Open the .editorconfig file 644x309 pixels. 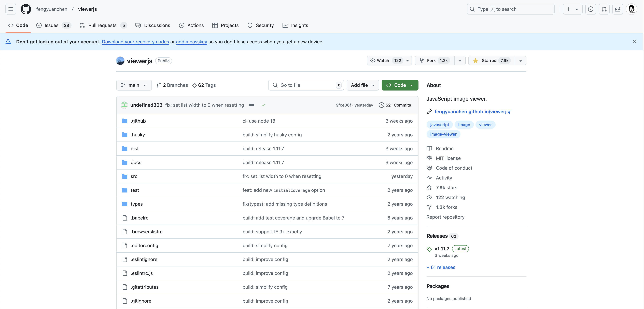(x=144, y=246)
